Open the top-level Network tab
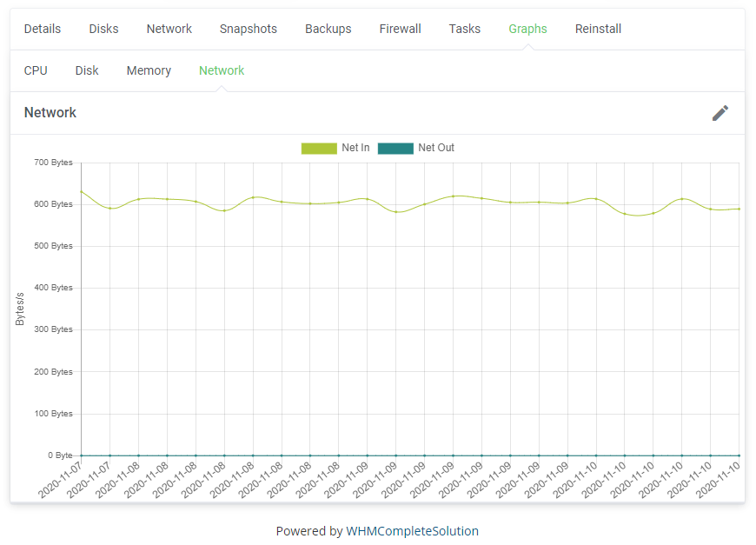 [169, 29]
